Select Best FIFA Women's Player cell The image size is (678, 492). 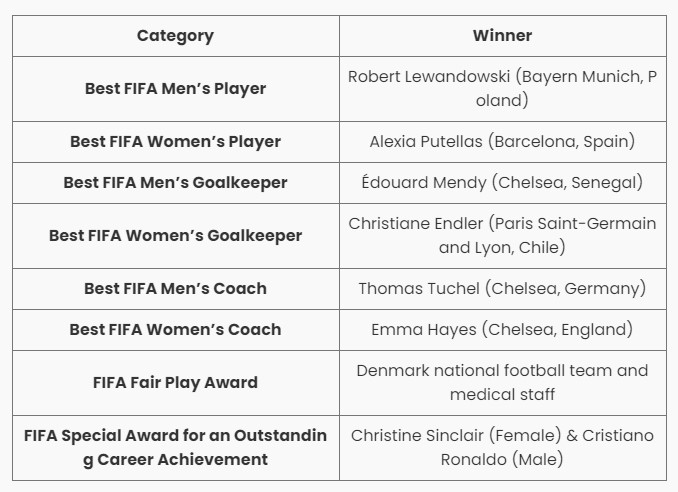(176, 142)
